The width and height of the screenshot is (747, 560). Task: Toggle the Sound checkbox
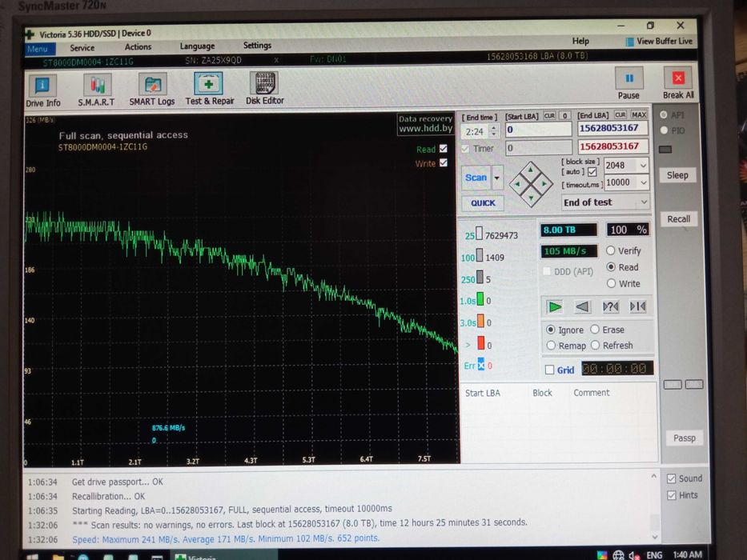(x=671, y=478)
